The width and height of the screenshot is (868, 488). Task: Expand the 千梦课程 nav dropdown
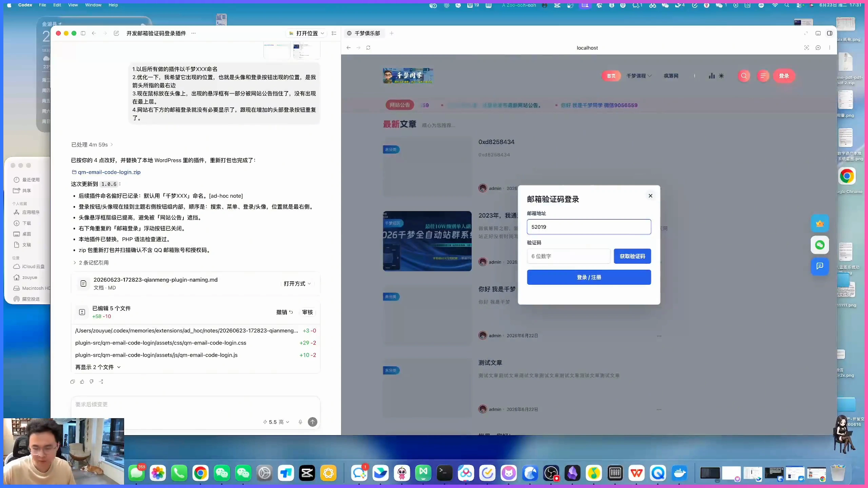639,76
